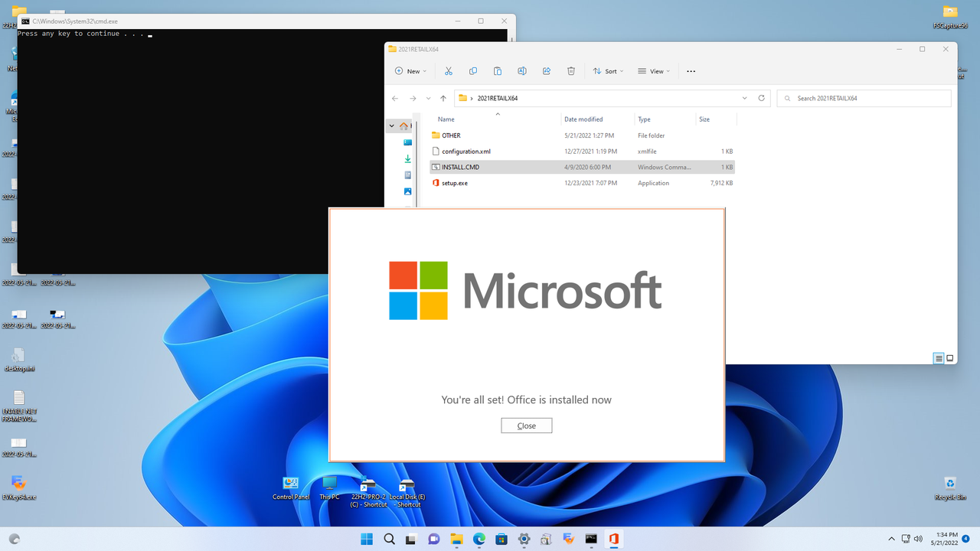Open Microsoft Store from the taskbar
This screenshot has width=980, height=551.
point(501,539)
